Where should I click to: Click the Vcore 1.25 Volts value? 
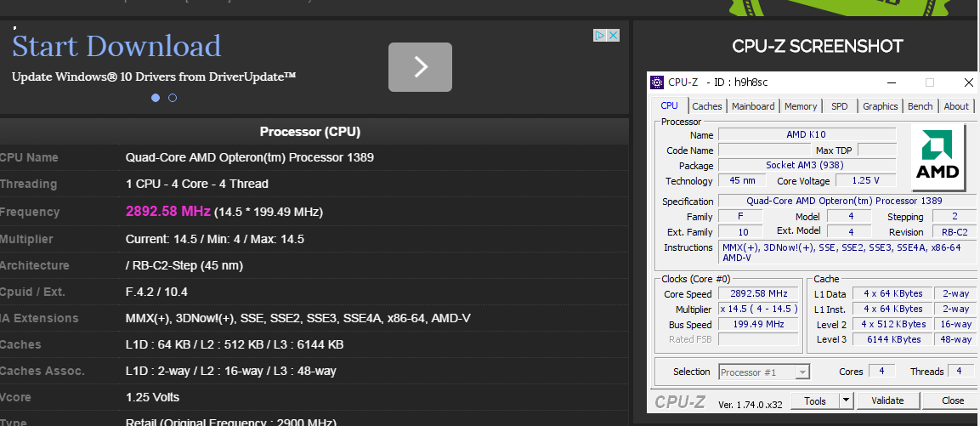pyautogui.click(x=152, y=397)
